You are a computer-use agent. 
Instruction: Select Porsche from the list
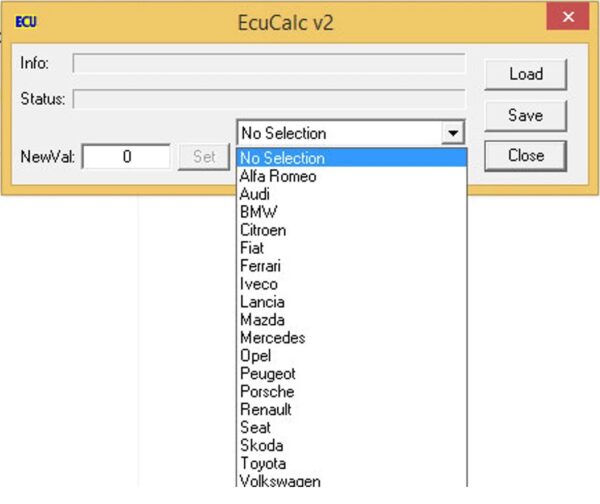pos(352,392)
